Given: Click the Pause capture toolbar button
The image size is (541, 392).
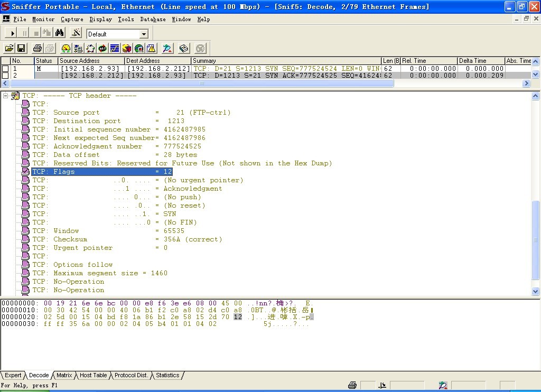Looking at the screenshot, I should point(24,33).
